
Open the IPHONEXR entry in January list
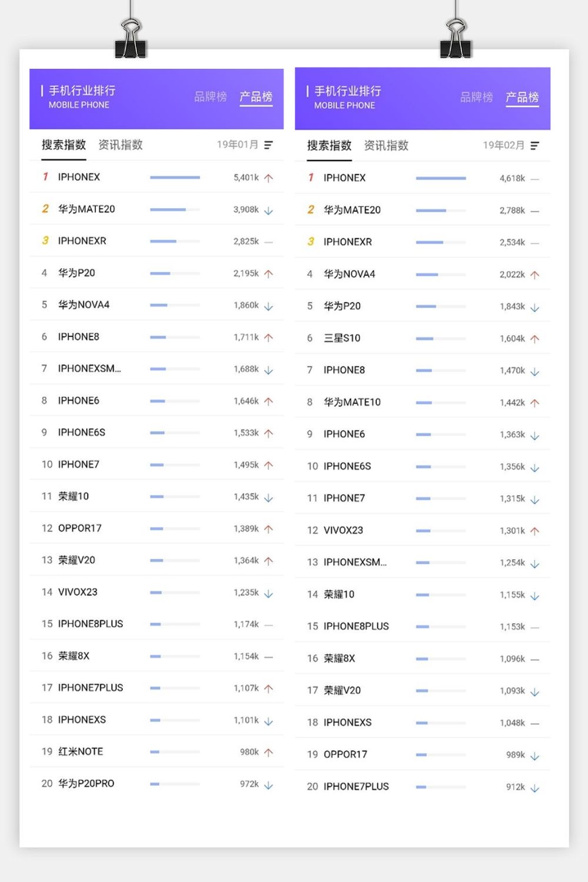click(x=82, y=241)
